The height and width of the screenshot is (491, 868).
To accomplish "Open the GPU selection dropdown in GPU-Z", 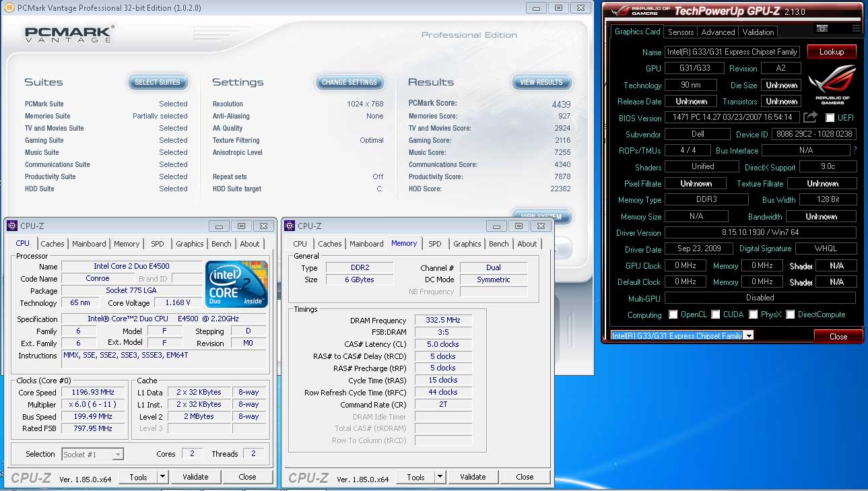I will click(749, 335).
